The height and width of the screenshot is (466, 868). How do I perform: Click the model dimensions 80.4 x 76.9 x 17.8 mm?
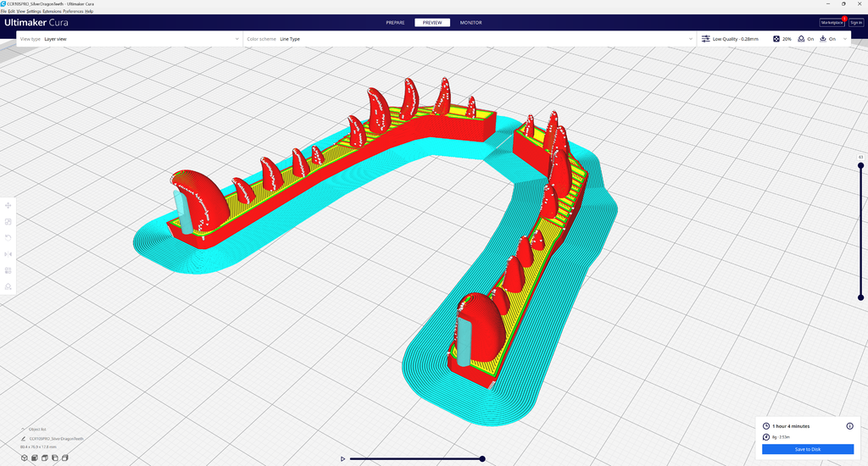point(38,447)
